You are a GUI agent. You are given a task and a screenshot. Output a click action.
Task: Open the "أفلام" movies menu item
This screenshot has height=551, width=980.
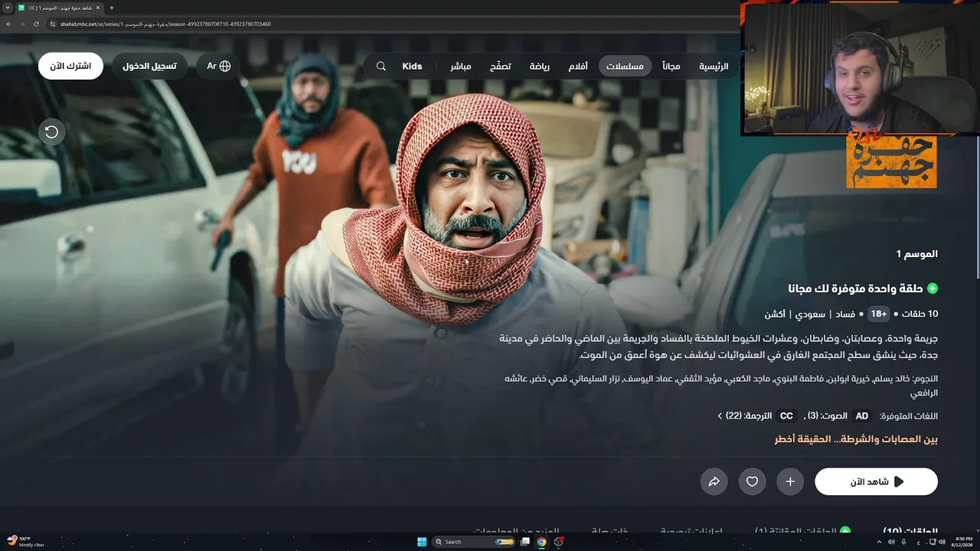[578, 67]
